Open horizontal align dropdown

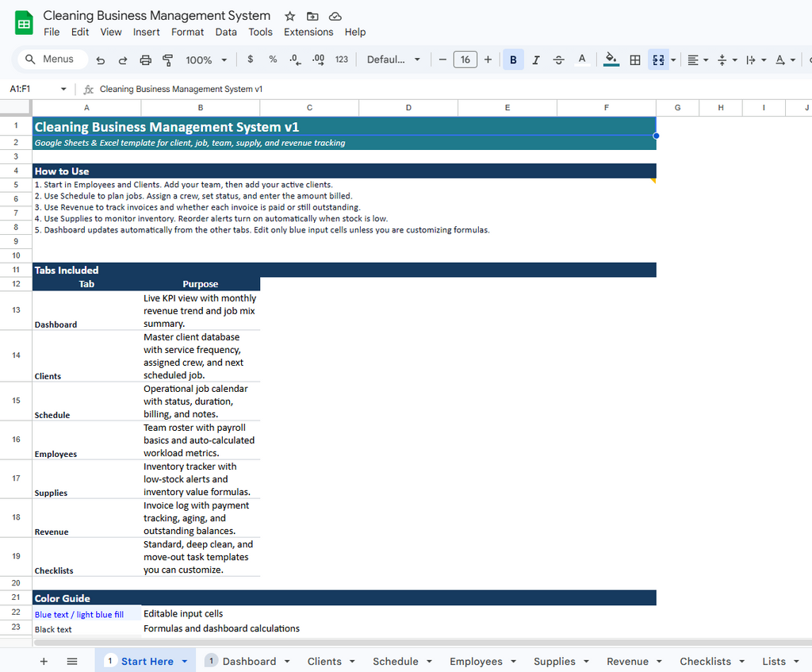pyautogui.click(x=698, y=60)
